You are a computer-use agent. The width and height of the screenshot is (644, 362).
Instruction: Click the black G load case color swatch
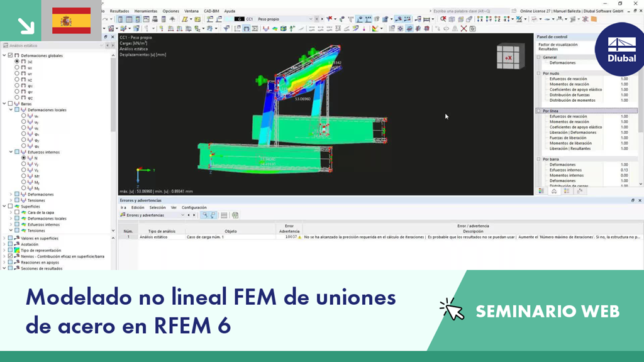(x=239, y=19)
